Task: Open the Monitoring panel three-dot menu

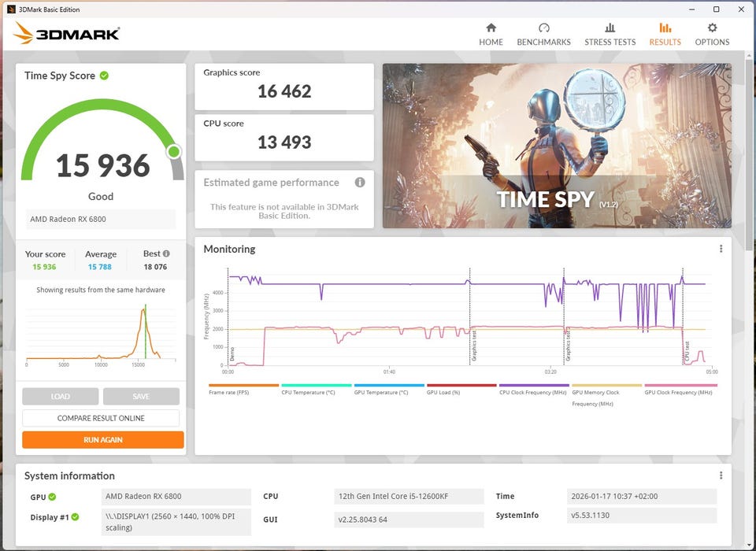Action: tap(721, 249)
